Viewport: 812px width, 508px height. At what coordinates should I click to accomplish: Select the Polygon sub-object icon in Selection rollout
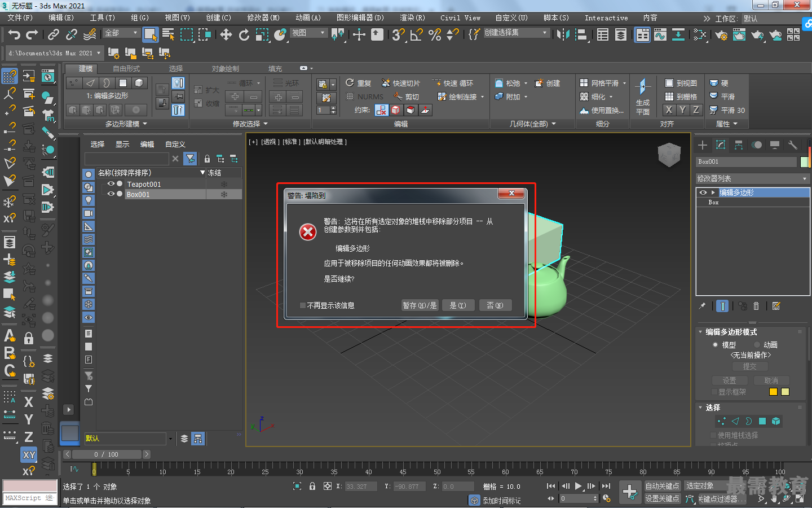tap(762, 421)
